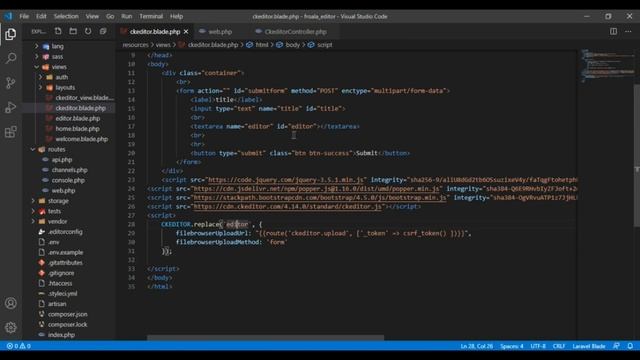Image resolution: width=640 pixels, height=360 pixels.
Task: Open the Go menu
Action: coord(110,16)
